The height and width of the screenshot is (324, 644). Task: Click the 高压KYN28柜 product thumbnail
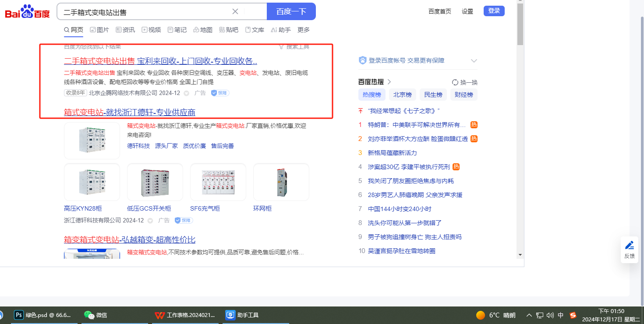pos(92,182)
